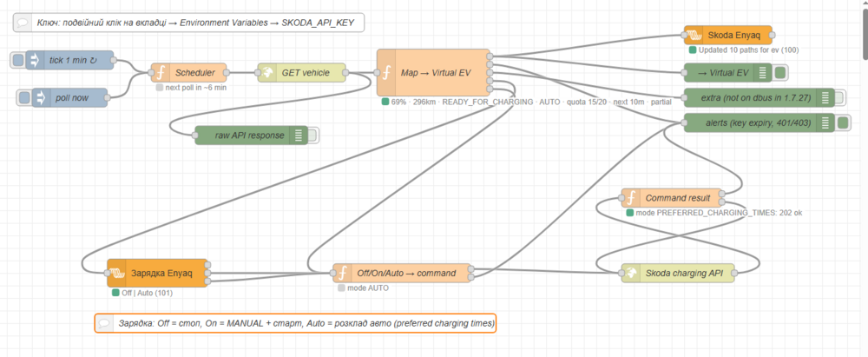Screen dimensions: 868x357
Task: Click the 'next poll in ~6 min' status text
Action: click(x=195, y=87)
